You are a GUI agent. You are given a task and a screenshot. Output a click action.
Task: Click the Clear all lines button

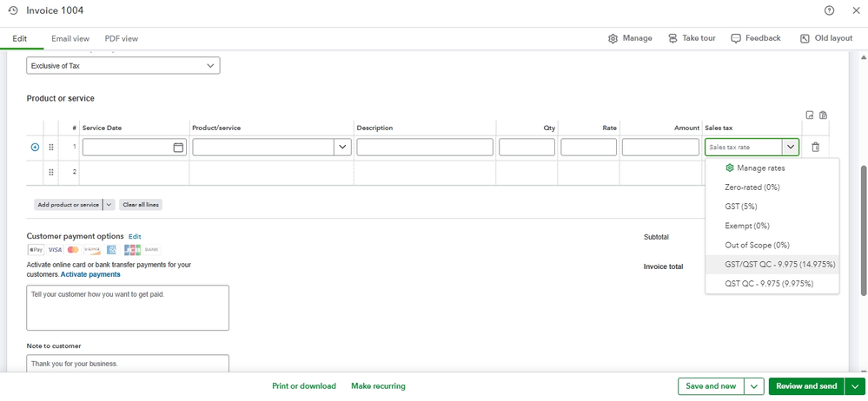coord(141,205)
